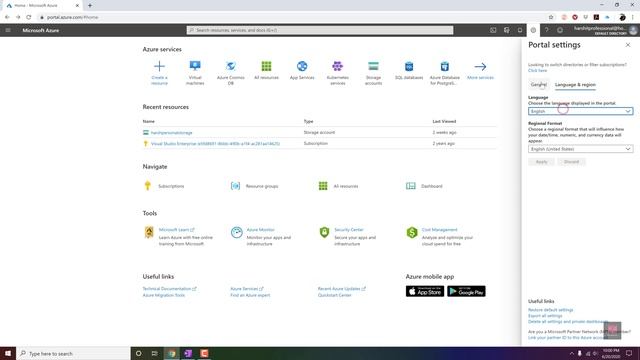
Task: Open the Microsoft Learn tool
Action: [174, 230]
